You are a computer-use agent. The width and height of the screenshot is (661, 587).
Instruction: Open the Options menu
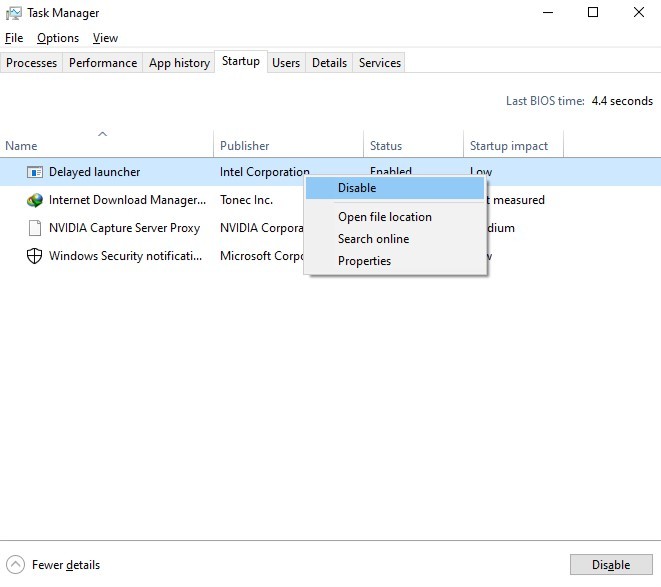point(58,38)
